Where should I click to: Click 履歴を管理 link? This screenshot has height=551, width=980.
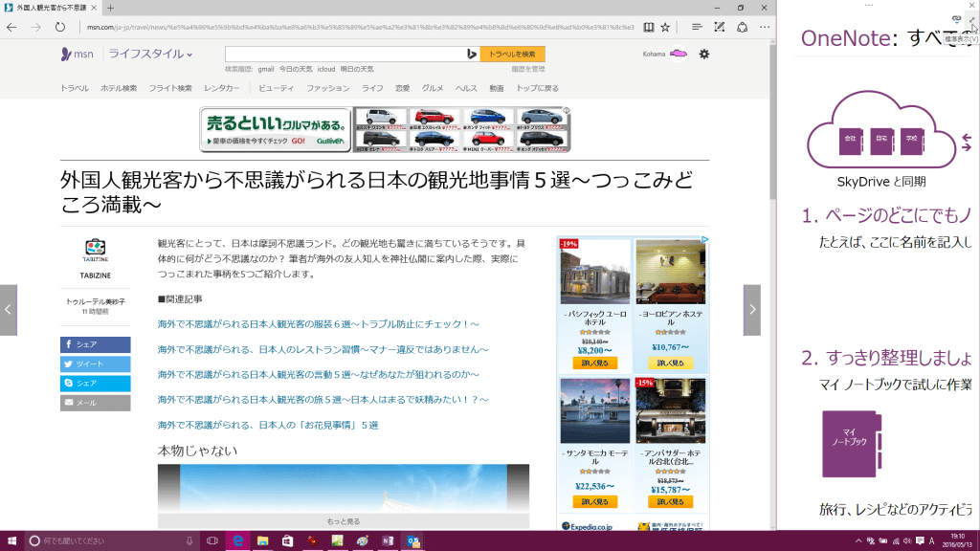tap(528, 69)
